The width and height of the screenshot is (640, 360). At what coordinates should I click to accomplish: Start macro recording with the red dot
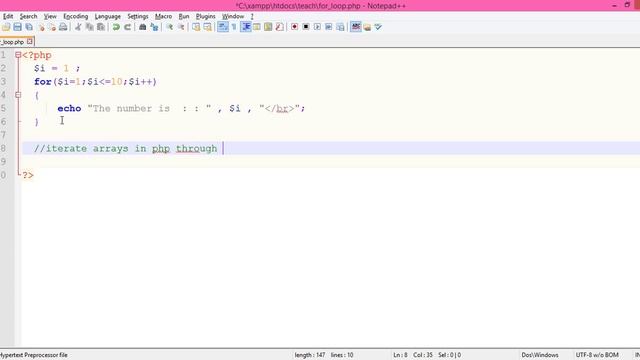pos(294,27)
